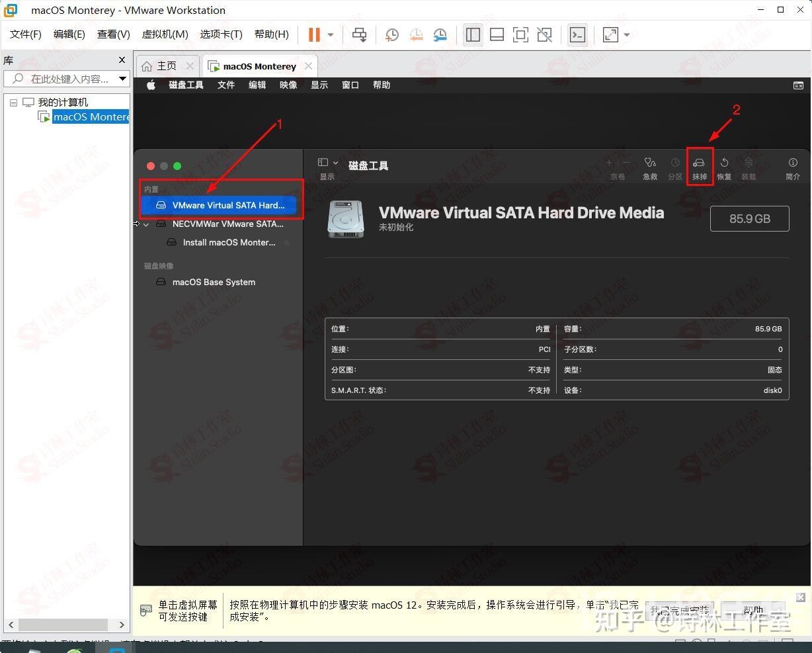Viewport: 812px width, 653px height.
Task: Select macOS Base System disk image
Action: pos(214,282)
